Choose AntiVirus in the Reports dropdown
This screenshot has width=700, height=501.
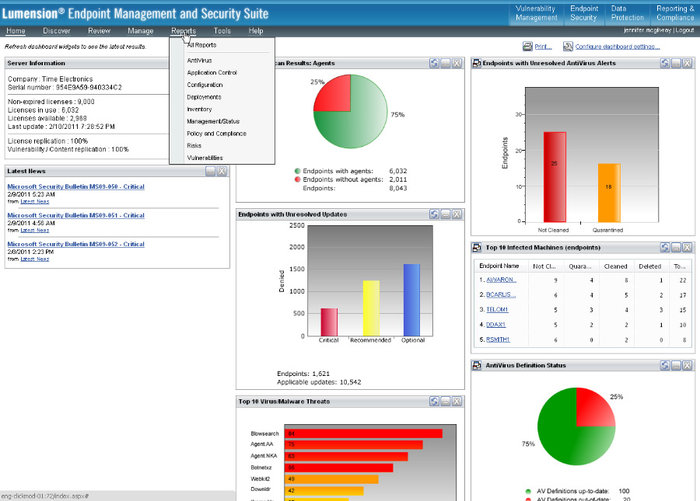tap(200, 60)
